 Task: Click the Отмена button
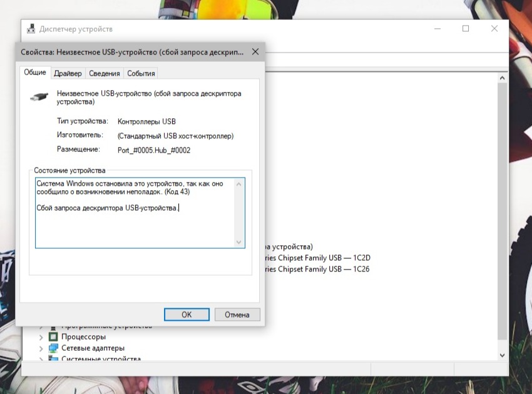237,315
